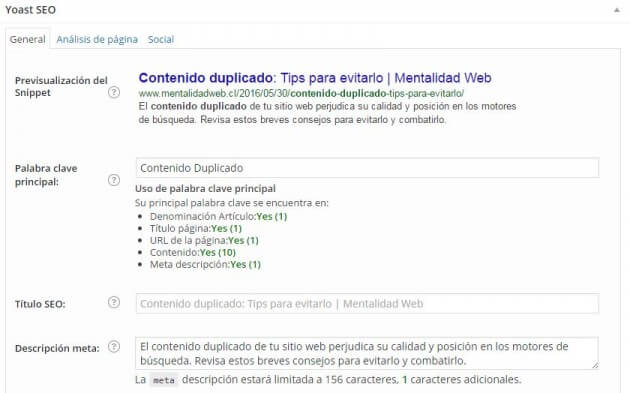Click the Título página: Yes (1) row
Image resolution: width=630 pixels, height=393 pixels.
pos(196,228)
